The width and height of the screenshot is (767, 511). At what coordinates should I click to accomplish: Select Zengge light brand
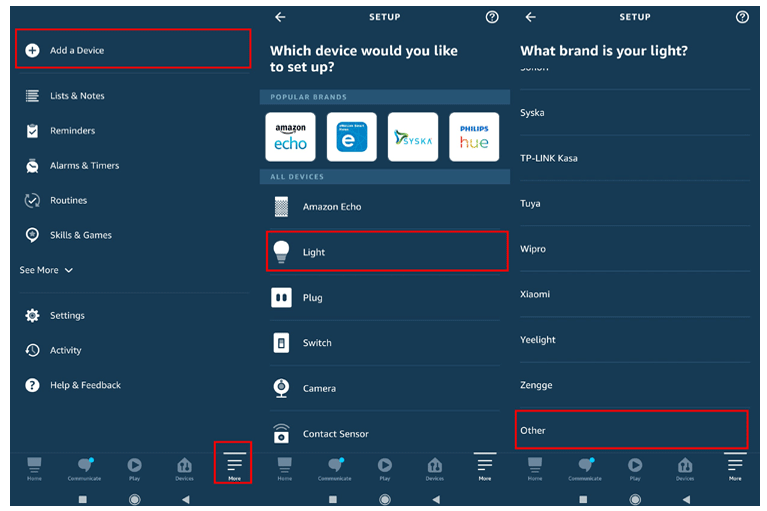[635, 385]
